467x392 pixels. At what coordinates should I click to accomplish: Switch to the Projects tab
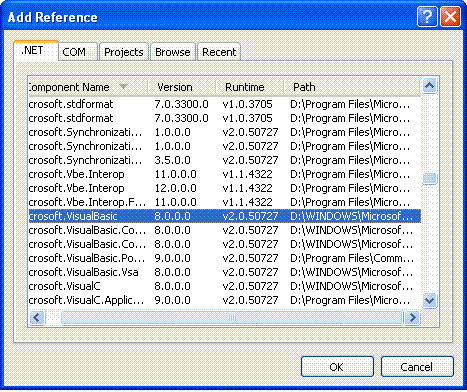[x=123, y=52]
